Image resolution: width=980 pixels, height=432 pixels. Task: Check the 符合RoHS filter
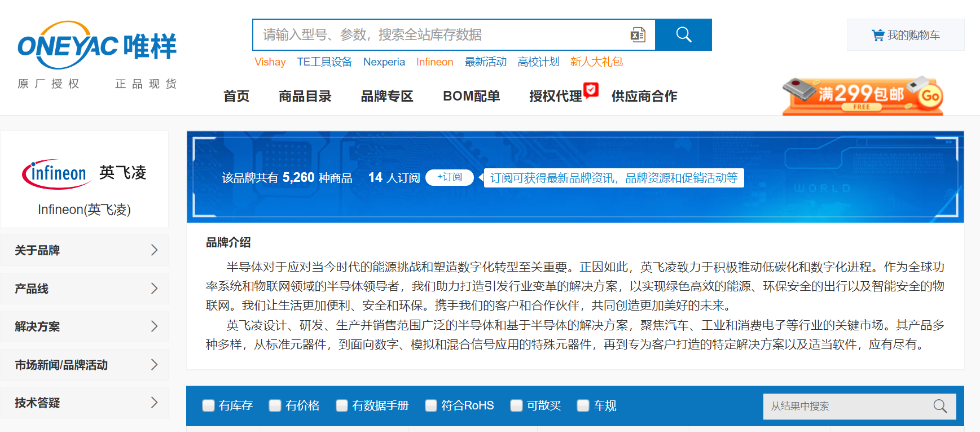(431, 405)
